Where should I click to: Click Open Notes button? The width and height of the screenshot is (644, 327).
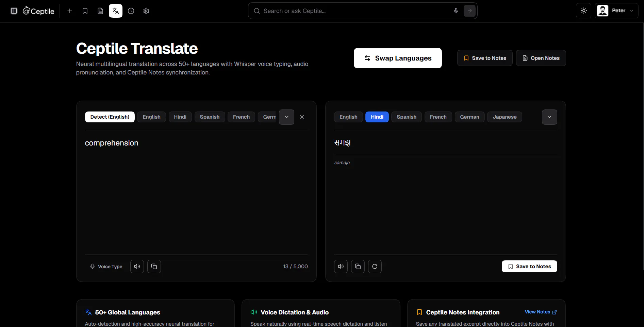click(x=541, y=58)
